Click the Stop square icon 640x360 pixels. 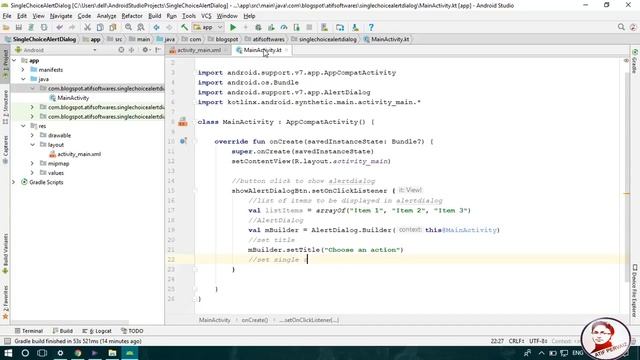click(309, 27)
